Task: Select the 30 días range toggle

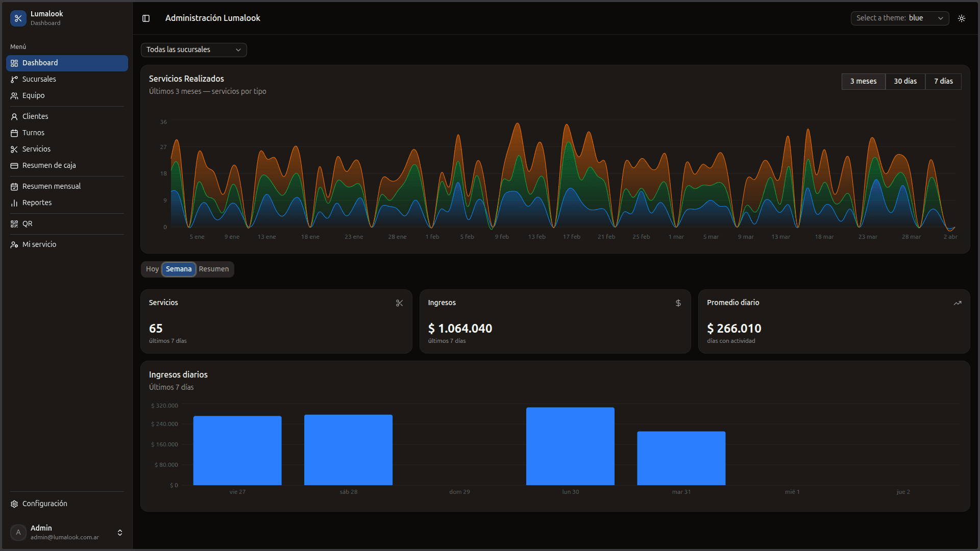Action: click(x=905, y=81)
